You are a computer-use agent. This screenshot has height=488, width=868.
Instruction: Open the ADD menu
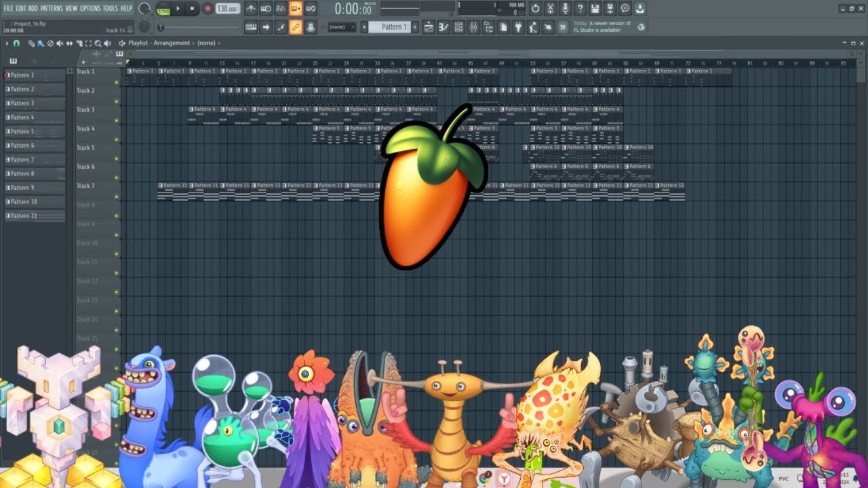tap(33, 8)
